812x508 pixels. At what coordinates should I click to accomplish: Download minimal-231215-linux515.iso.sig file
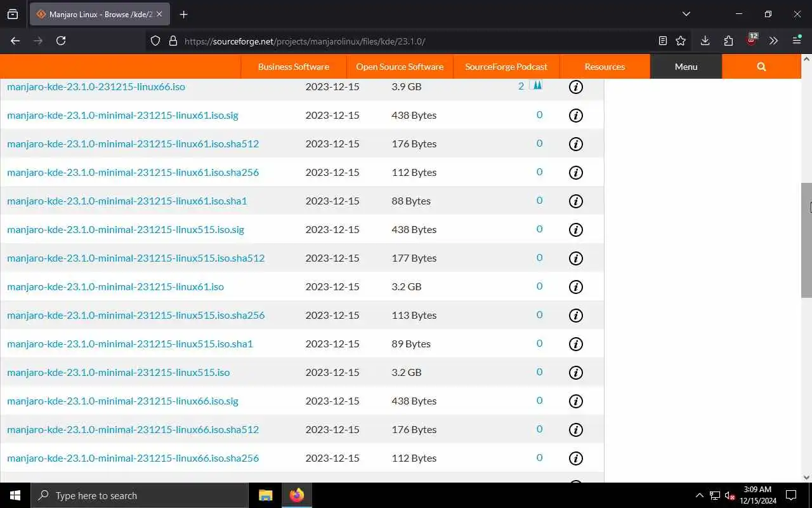tap(126, 229)
